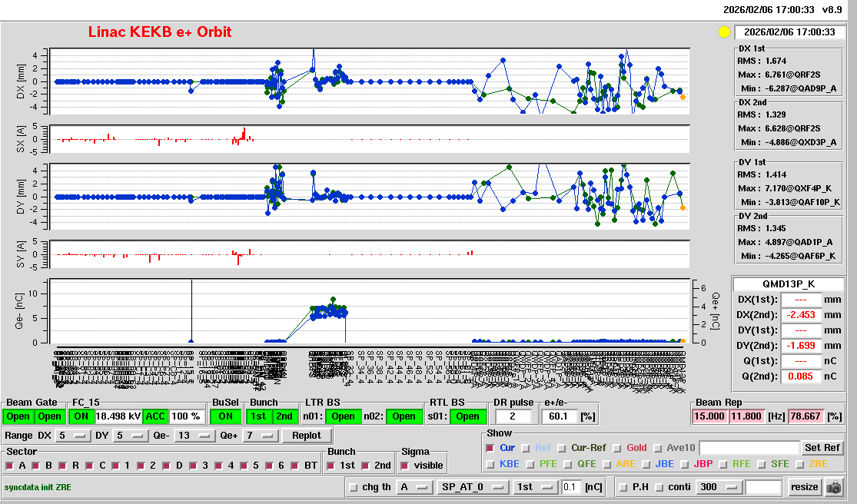Select the 2nd bunch green button
857x504 pixels.
284,416
